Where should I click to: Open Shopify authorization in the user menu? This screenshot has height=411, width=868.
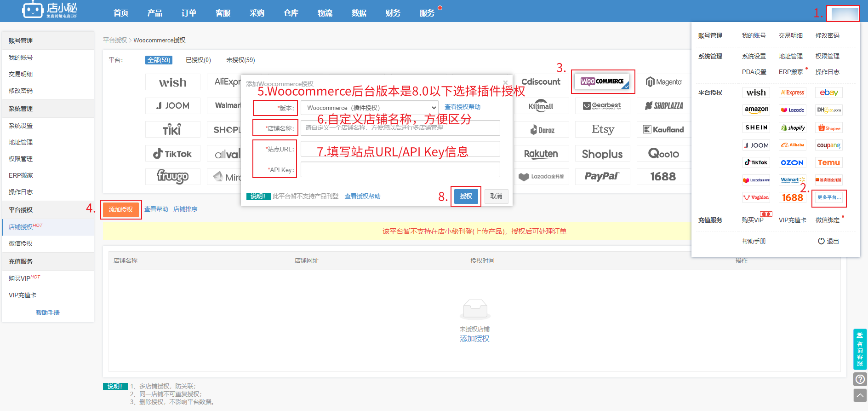coord(793,127)
